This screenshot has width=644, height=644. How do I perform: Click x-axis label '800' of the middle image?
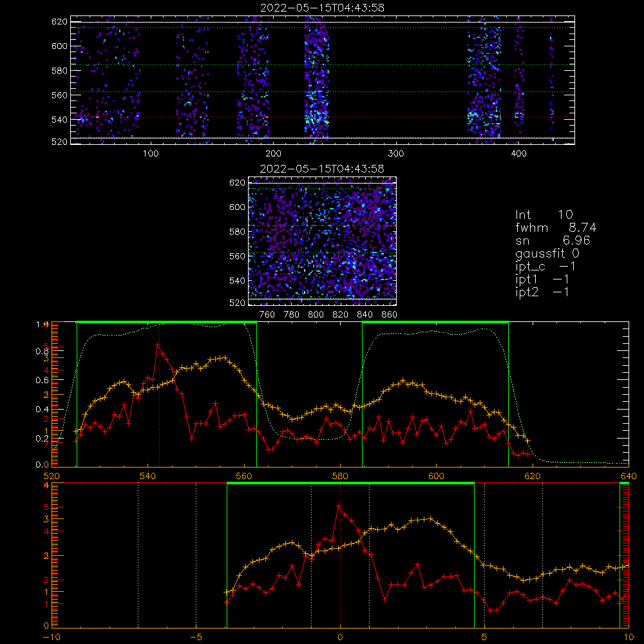316,315
